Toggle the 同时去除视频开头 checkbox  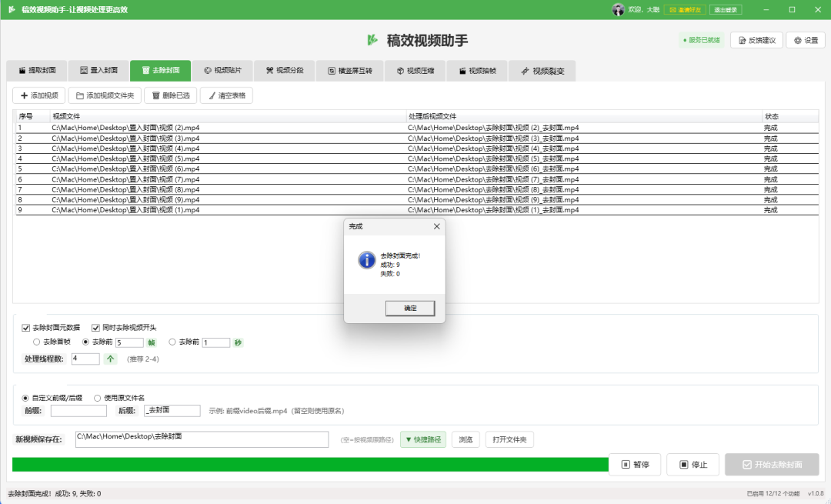coord(96,327)
